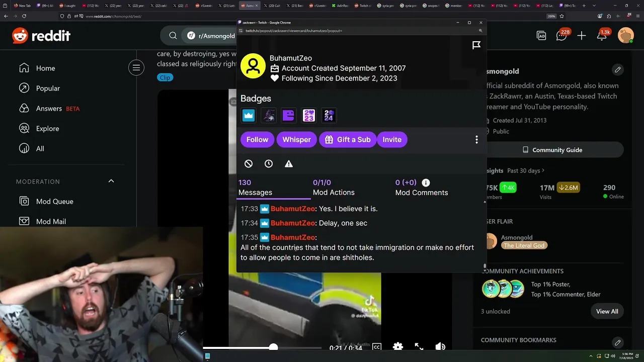Click the ban user circle-slash icon
This screenshot has width=644, height=362.
pyautogui.click(x=249, y=164)
